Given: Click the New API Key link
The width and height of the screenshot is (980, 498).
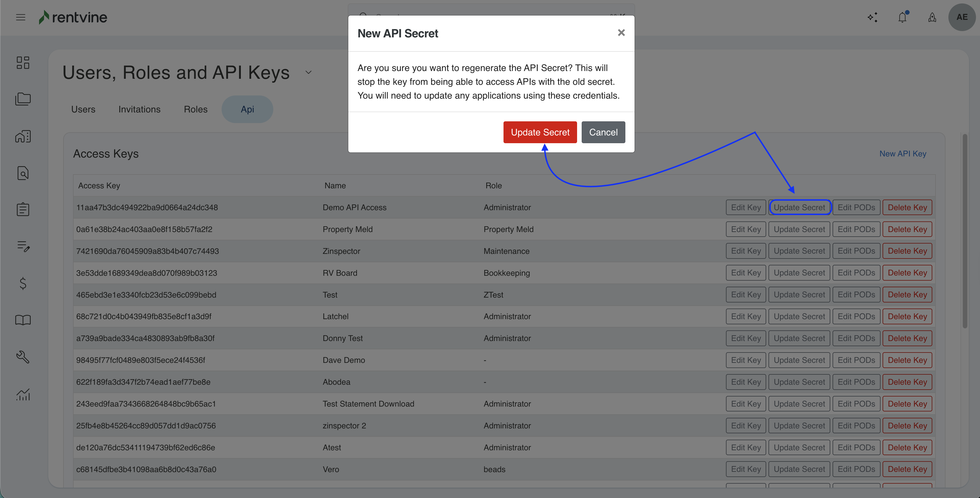Looking at the screenshot, I should tap(902, 154).
